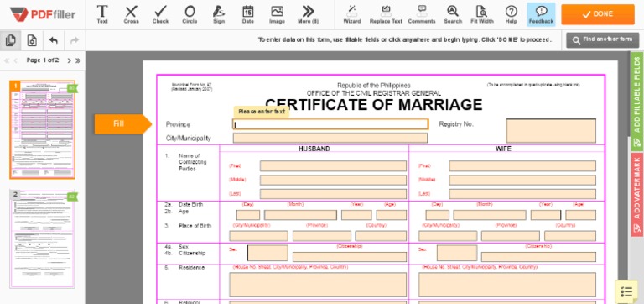Click the orange DONE button
The image size is (644, 304).
[x=598, y=14]
